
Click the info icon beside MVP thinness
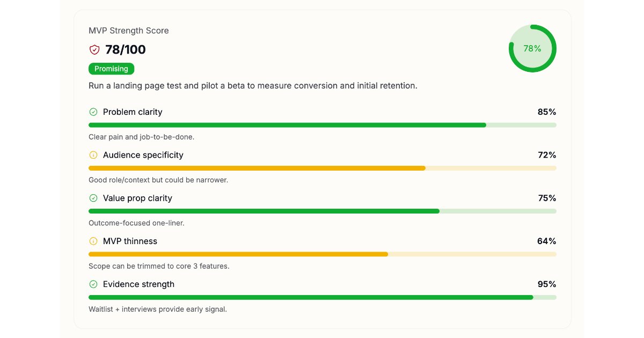click(92, 241)
